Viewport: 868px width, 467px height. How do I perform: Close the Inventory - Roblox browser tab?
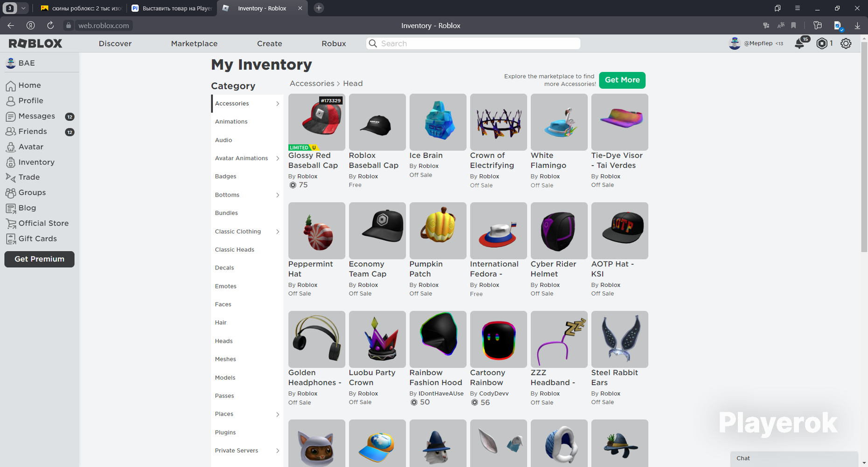(300, 8)
